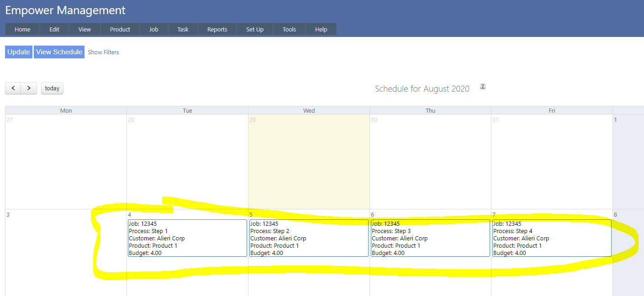644x296 pixels.
Task: Open the View menu
Action: pyautogui.click(x=84, y=29)
